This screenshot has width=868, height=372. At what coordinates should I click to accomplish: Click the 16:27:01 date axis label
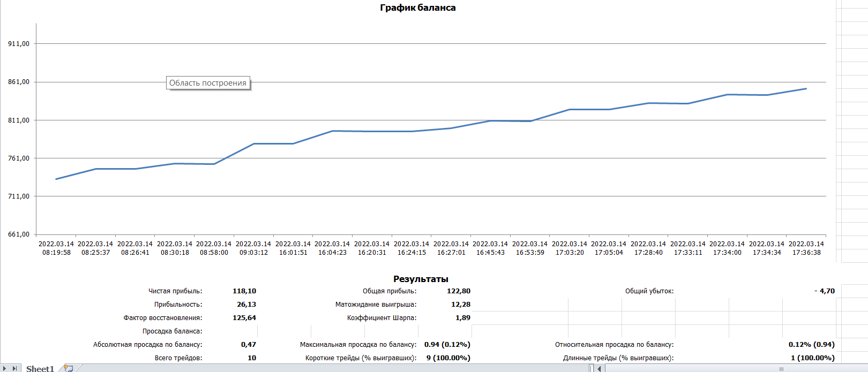pos(451,248)
